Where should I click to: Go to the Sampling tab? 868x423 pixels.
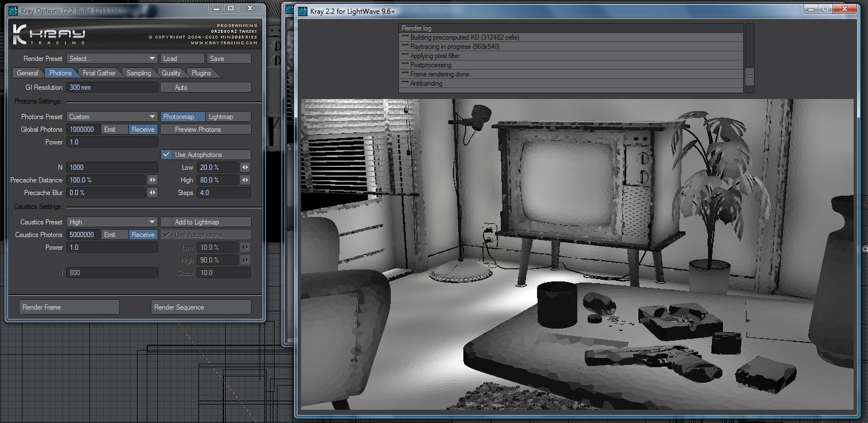pyautogui.click(x=139, y=73)
